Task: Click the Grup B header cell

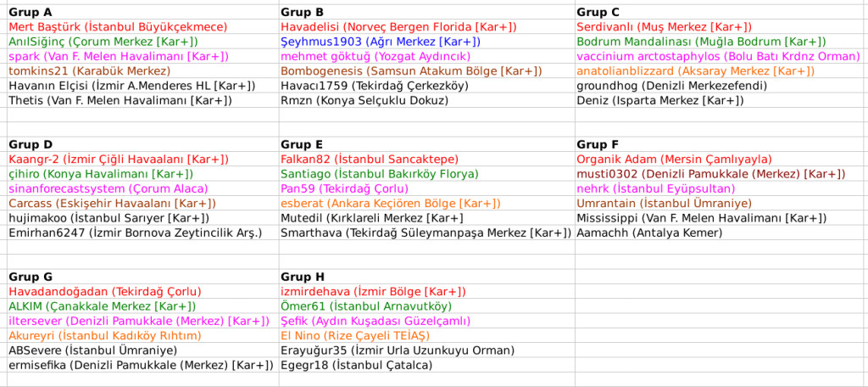Action: tap(303, 13)
